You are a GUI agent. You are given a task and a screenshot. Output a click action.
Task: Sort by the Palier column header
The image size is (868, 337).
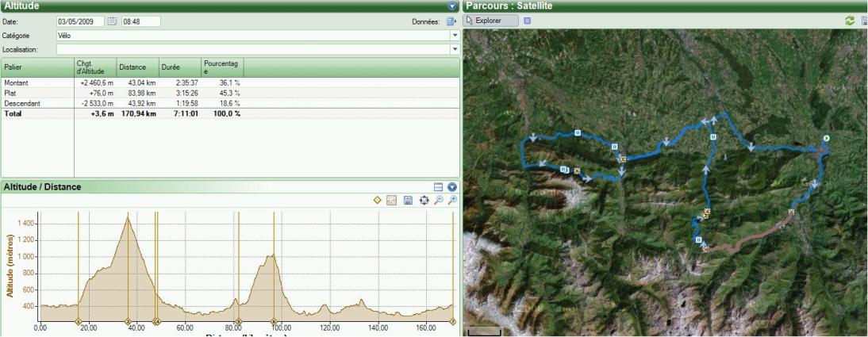point(37,67)
